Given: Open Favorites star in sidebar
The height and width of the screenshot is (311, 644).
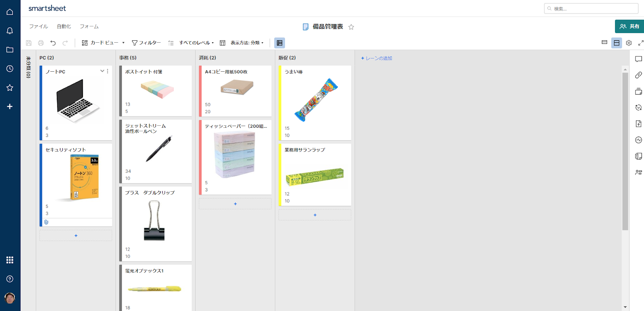Looking at the screenshot, I should tap(10, 87).
